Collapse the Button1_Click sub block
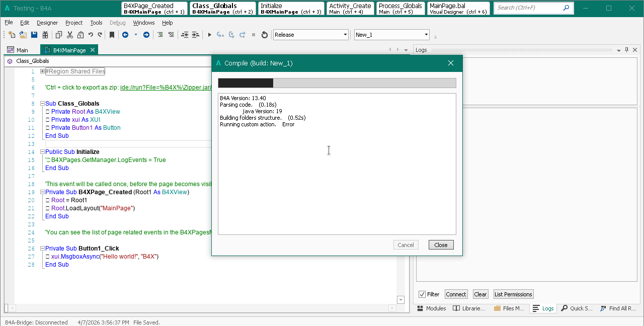Screen dimensions: 644x326 pyautogui.click(x=42, y=249)
